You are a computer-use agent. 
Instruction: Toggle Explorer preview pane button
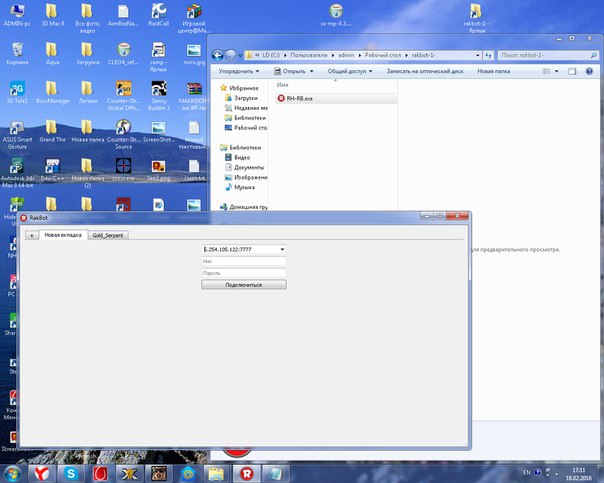coord(572,71)
